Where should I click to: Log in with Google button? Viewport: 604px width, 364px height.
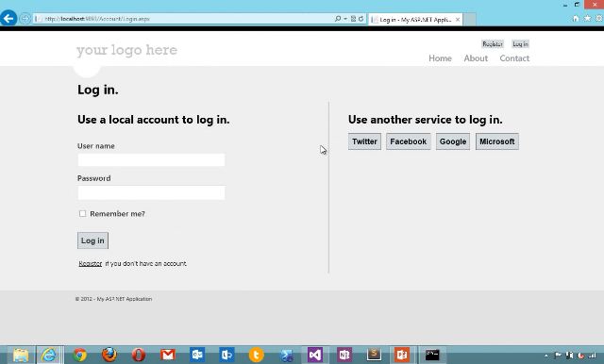point(453,141)
